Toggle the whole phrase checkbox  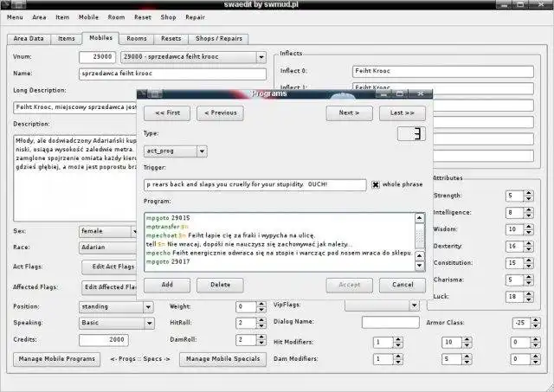pos(376,184)
